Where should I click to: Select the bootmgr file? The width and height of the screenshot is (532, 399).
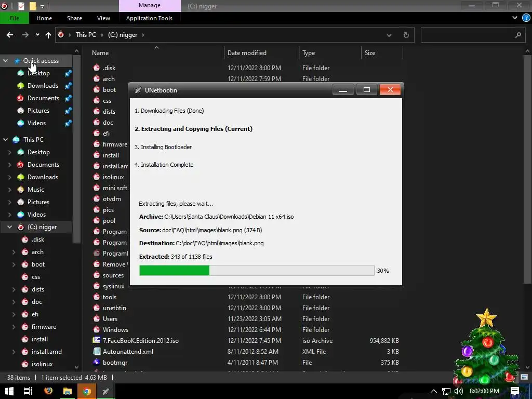115,362
